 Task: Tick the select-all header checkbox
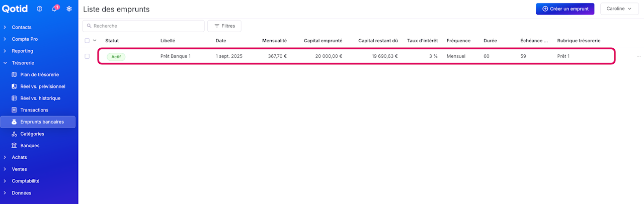(87, 41)
